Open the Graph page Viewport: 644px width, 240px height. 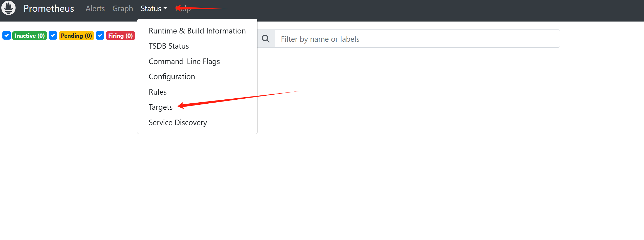click(123, 9)
